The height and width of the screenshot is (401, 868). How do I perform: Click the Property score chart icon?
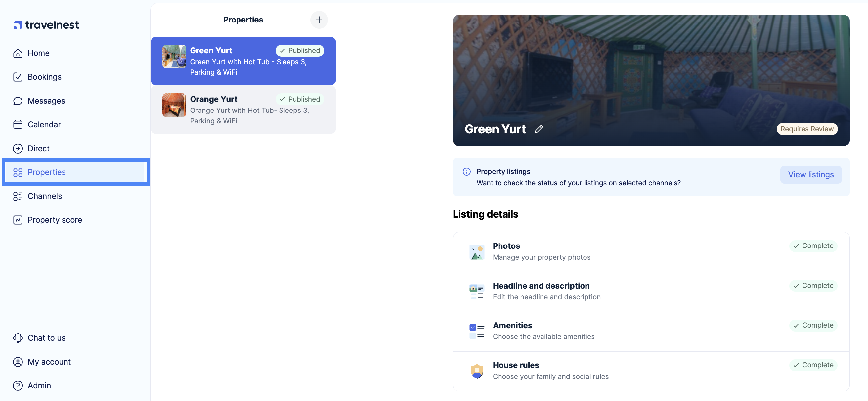[x=18, y=220]
